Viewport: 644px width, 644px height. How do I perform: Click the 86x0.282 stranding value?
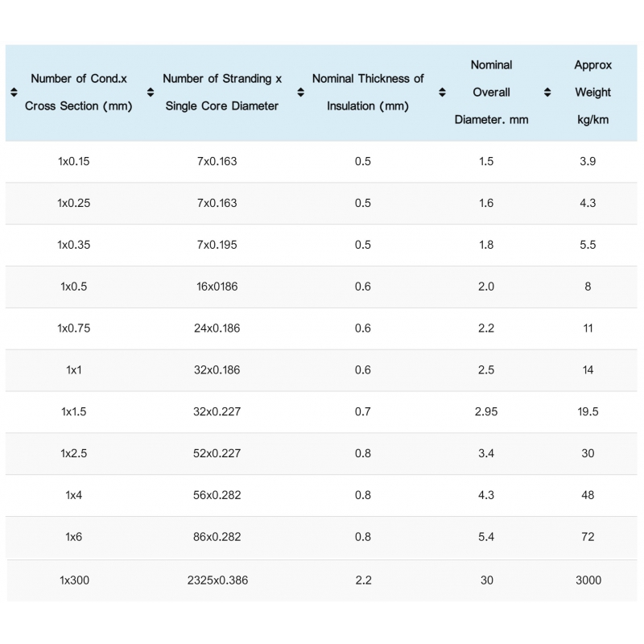[x=217, y=537]
